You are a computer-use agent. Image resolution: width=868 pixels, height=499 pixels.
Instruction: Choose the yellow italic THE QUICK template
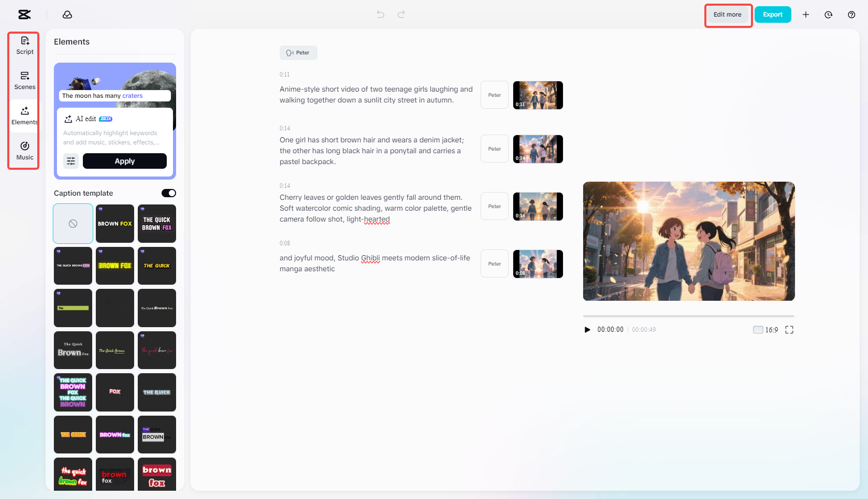(157, 266)
